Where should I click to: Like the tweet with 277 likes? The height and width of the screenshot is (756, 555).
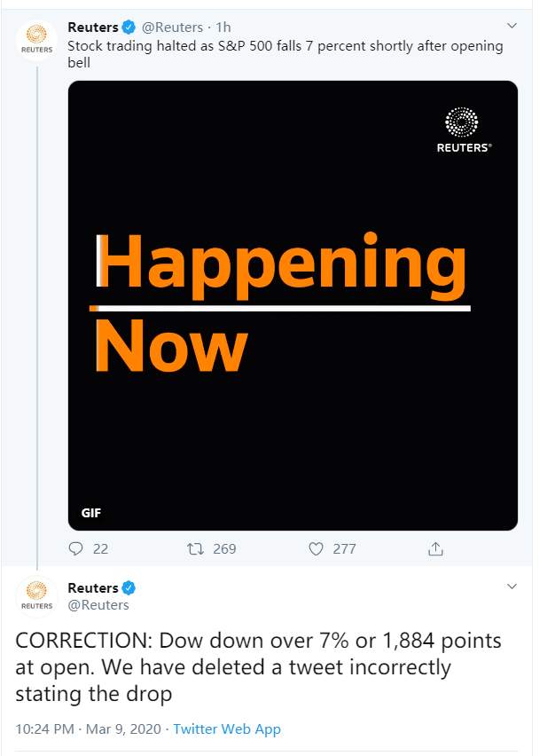(x=317, y=548)
